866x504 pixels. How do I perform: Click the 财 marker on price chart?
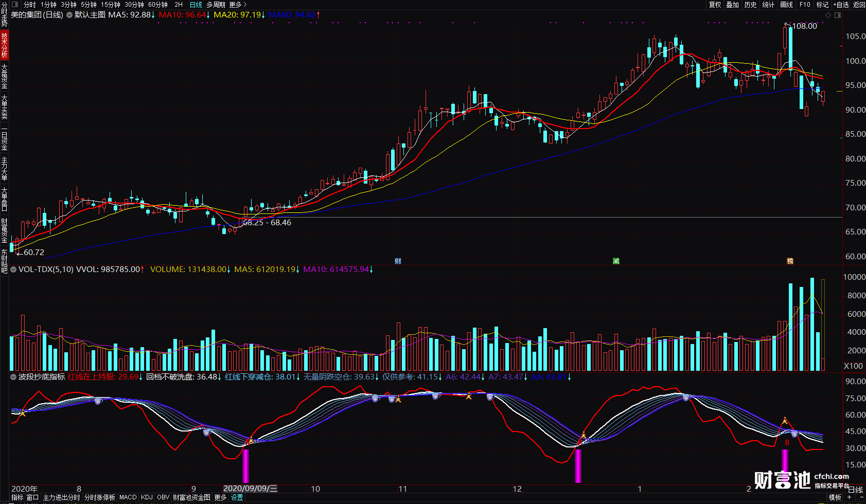pos(398,261)
